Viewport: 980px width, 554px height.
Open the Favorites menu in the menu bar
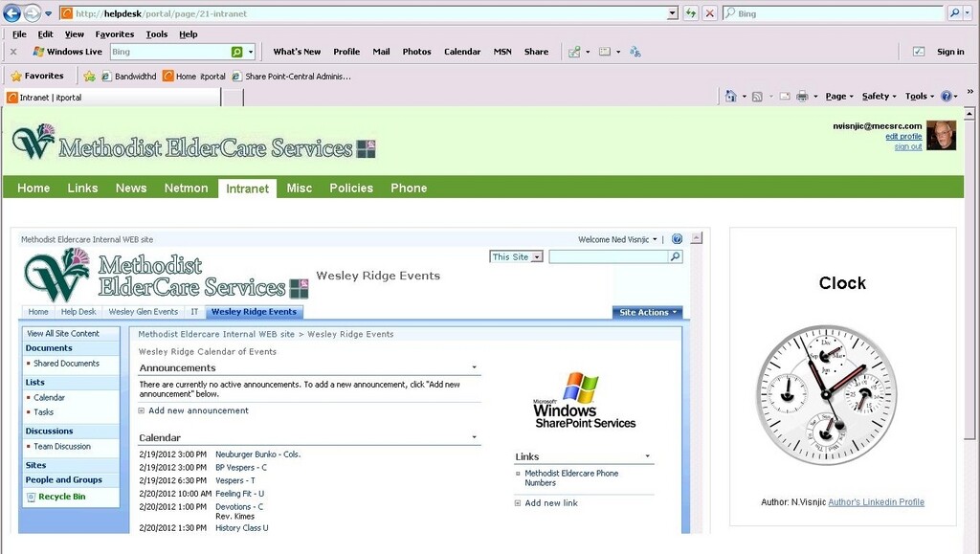[114, 33]
